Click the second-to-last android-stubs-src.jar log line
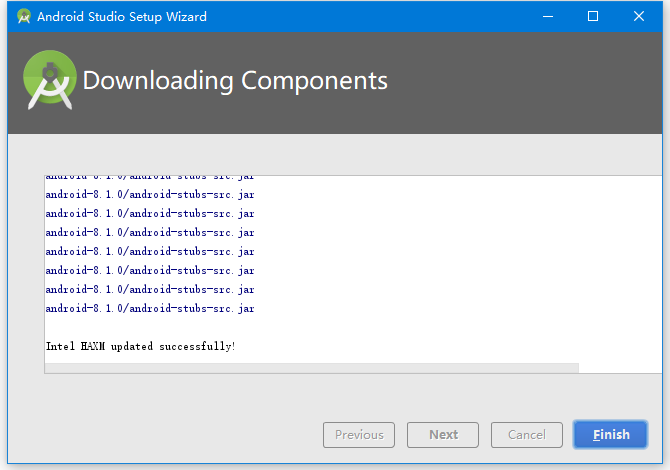The image size is (670, 470). [x=150, y=290]
